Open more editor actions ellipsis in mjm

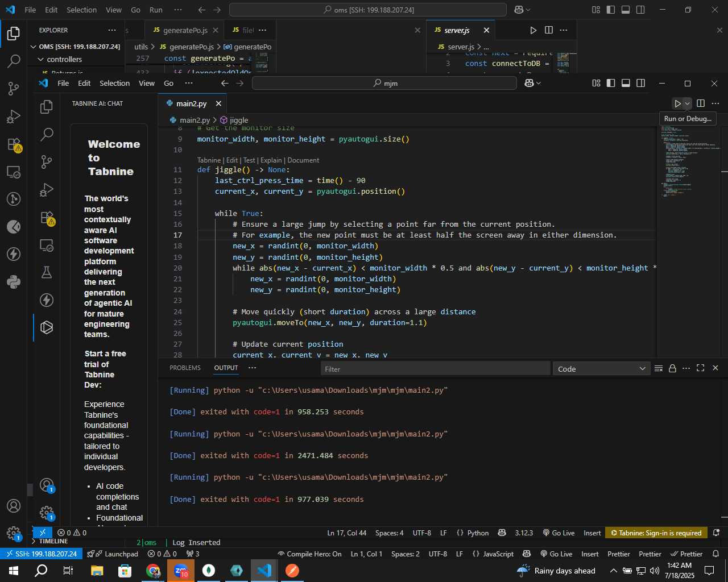coord(715,103)
